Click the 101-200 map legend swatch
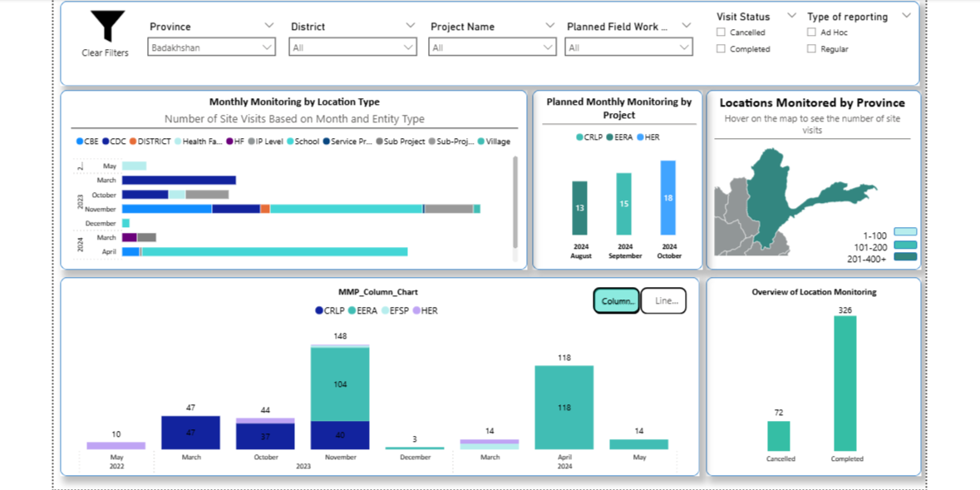Screen dimensions: 980x490 [x=906, y=245]
